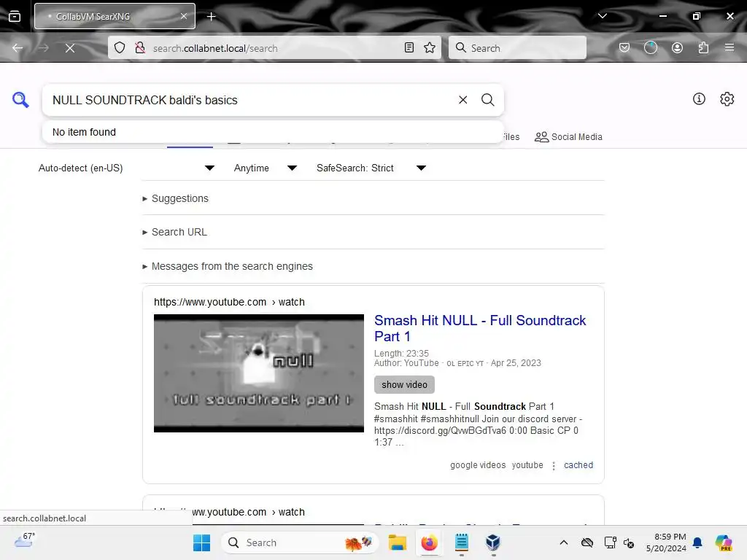The height and width of the screenshot is (560, 747).
Task: Expand the Search URL section
Action: (x=175, y=233)
